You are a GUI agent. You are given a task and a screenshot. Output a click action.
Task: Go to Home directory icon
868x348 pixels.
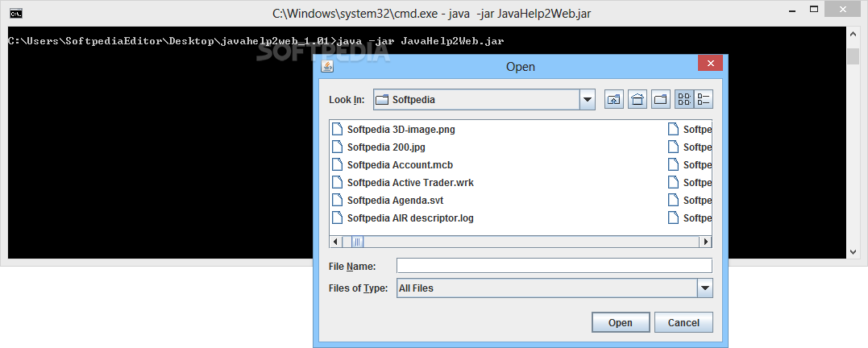(x=638, y=100)
